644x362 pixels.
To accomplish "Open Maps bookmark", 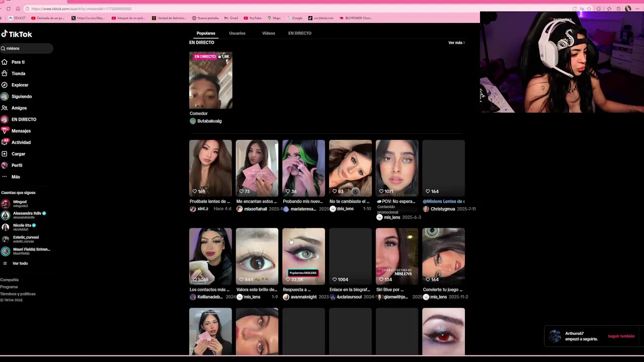I will [x=274, y=18].
